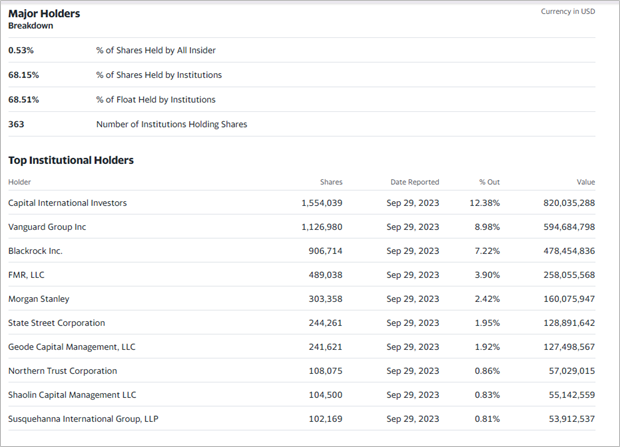Select the 363 institutions count
The image size is (620, 447).
point(16,124)
